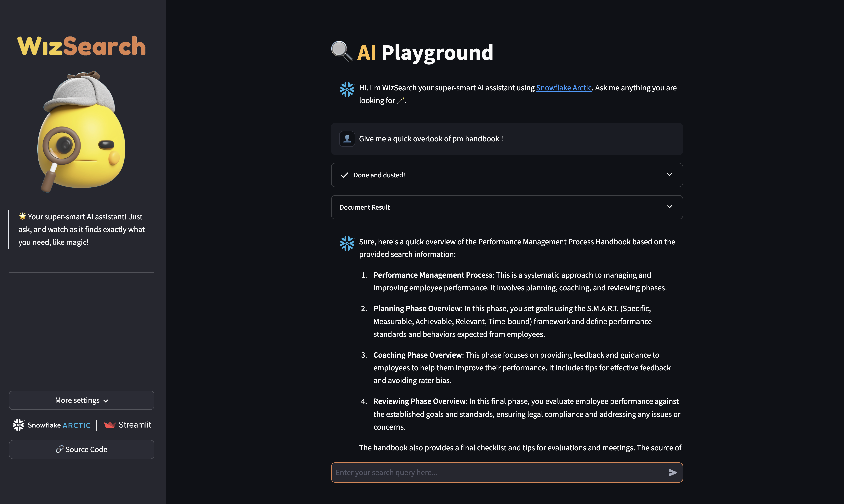844x504 pixels.
Task: Click the user message about pm handbook
Action: coord(431,139)
